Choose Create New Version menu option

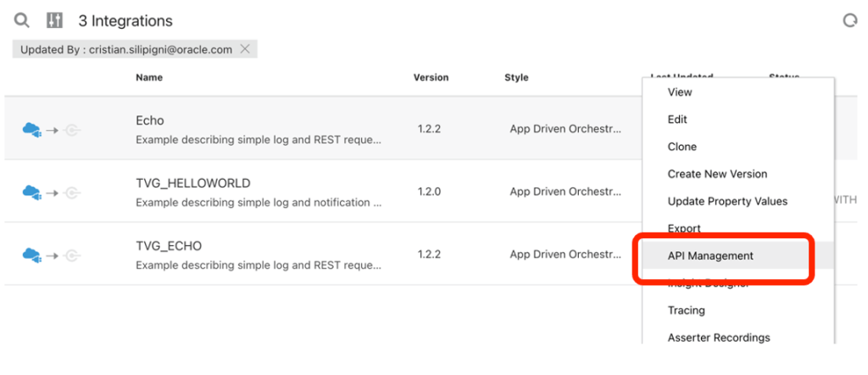(x=717, y=174)
